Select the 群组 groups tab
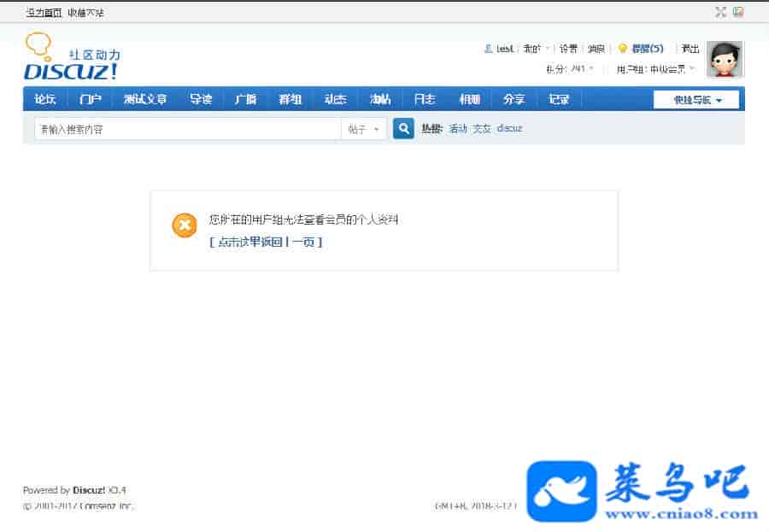 [x=290, y=99]
